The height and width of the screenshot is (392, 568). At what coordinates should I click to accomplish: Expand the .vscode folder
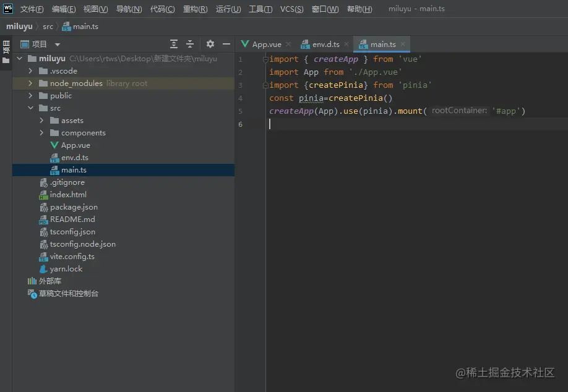coord(30,71)
